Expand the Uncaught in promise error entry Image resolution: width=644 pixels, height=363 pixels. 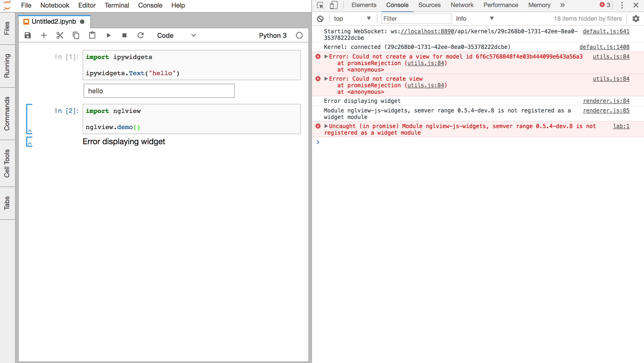tap(326, 126)
